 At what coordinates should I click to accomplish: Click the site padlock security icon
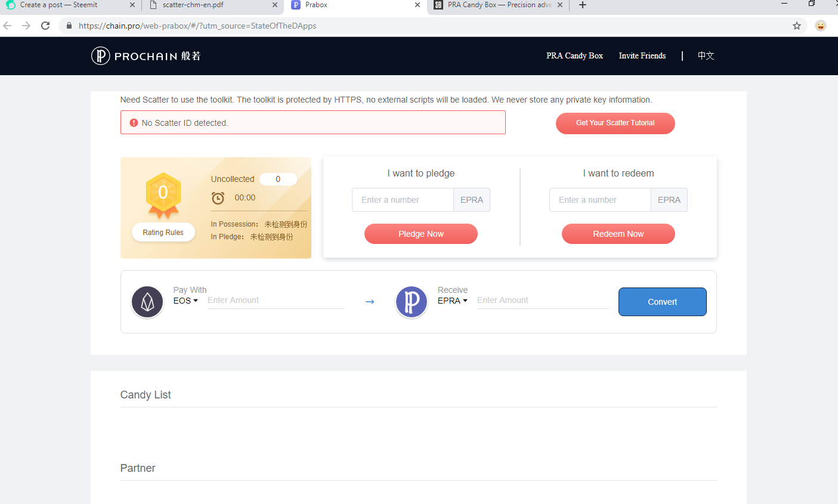[69, 26]
